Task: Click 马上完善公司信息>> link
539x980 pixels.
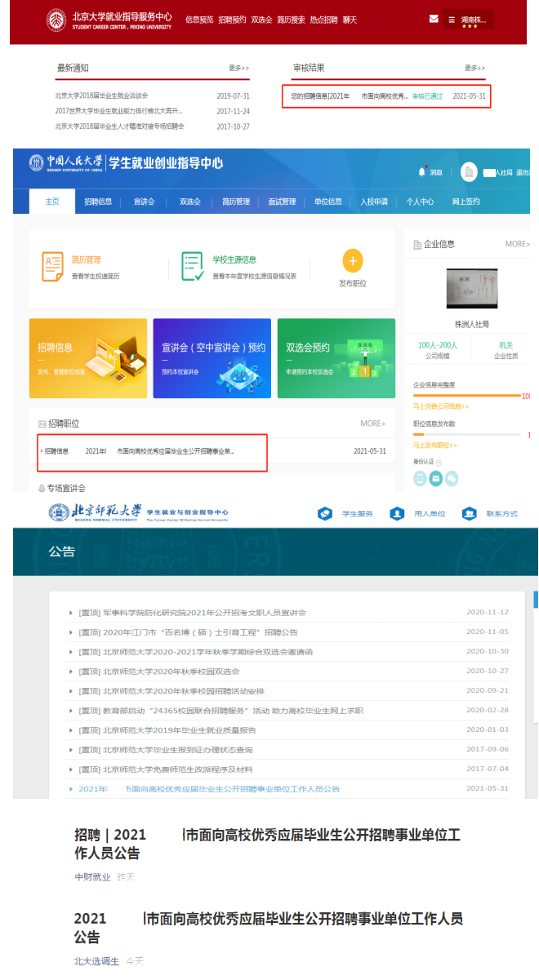Action: click(x=441, y=406)
